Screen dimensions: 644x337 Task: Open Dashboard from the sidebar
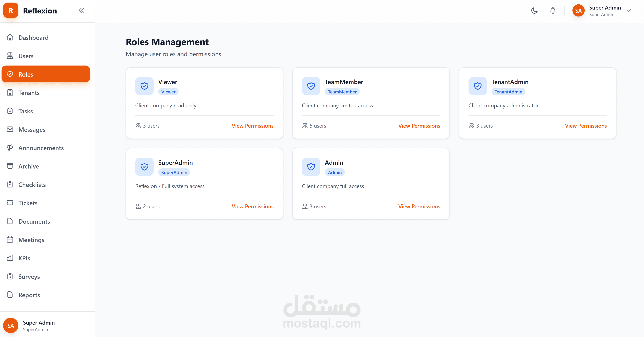pyautogui.click(x=33, y=38)
